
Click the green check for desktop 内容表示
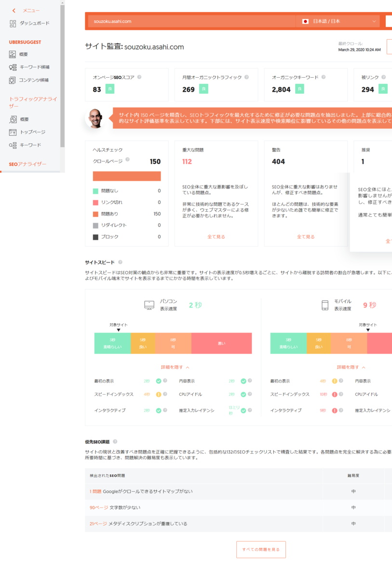[x=243, y=381]
